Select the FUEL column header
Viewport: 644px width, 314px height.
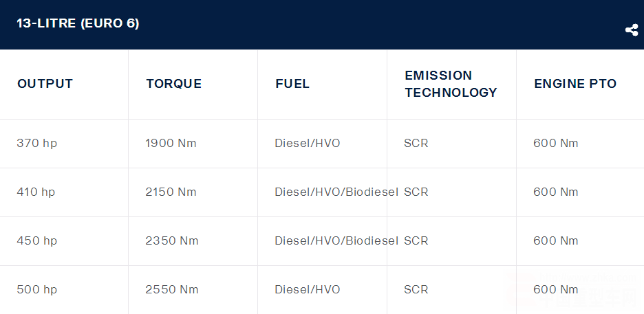click(292, 84)
